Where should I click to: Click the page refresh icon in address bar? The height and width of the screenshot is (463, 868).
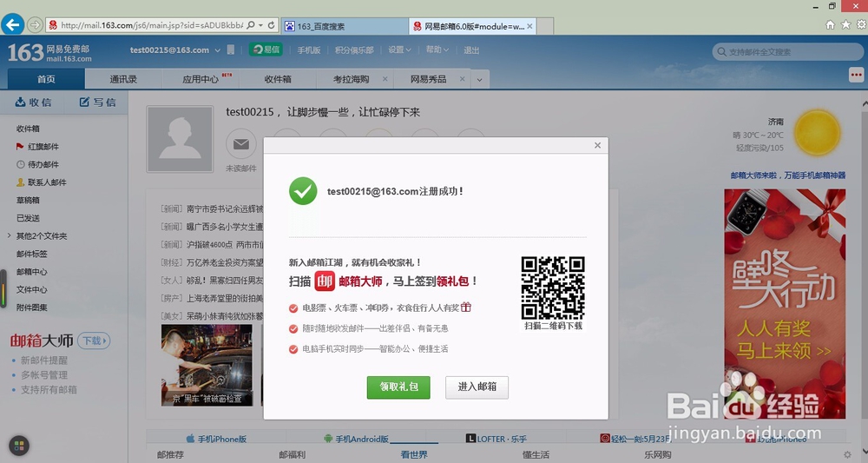(x=271, y=25)
